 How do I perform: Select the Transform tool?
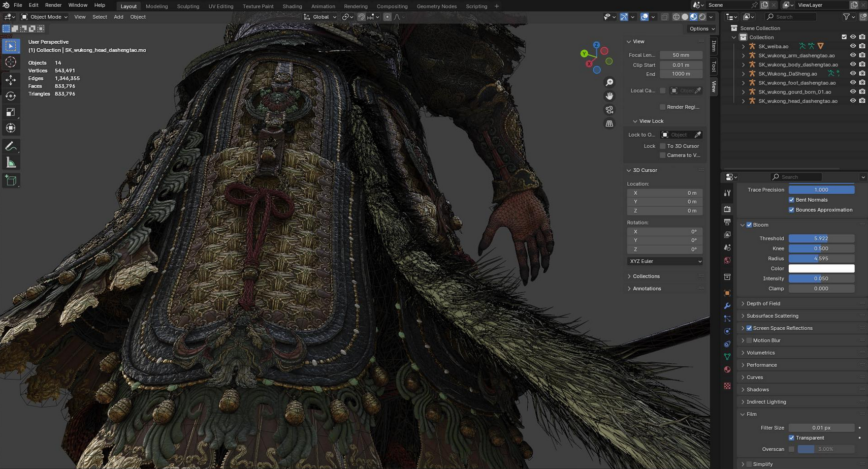(x=11, y=128)
